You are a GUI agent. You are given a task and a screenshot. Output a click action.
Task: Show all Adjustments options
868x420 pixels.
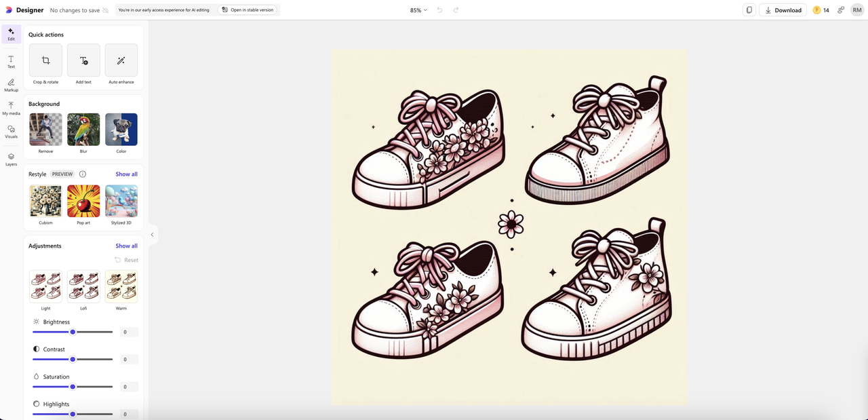tap(126, 246)
